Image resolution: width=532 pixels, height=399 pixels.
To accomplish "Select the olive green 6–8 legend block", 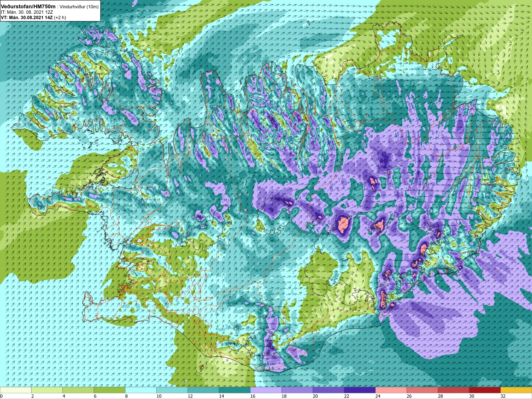I will (110, 390).
